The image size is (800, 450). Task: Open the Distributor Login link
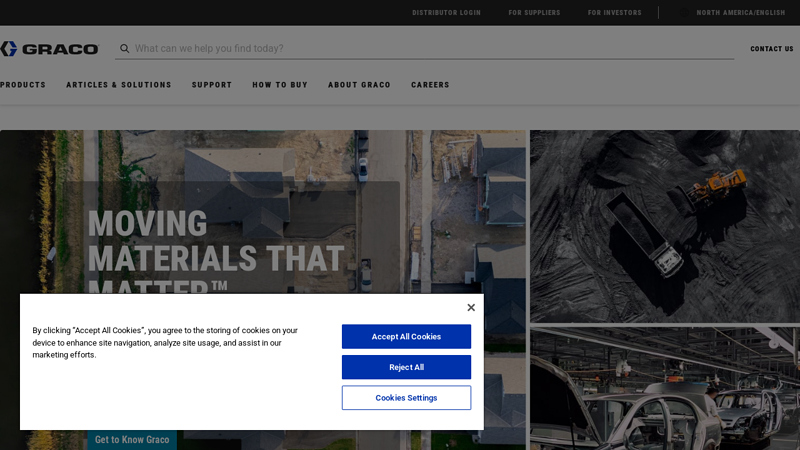pyautogui.click(x=446, y=13)
